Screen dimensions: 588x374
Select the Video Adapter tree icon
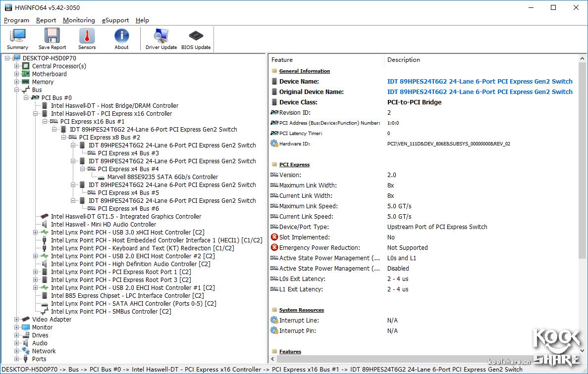point(25,320)
